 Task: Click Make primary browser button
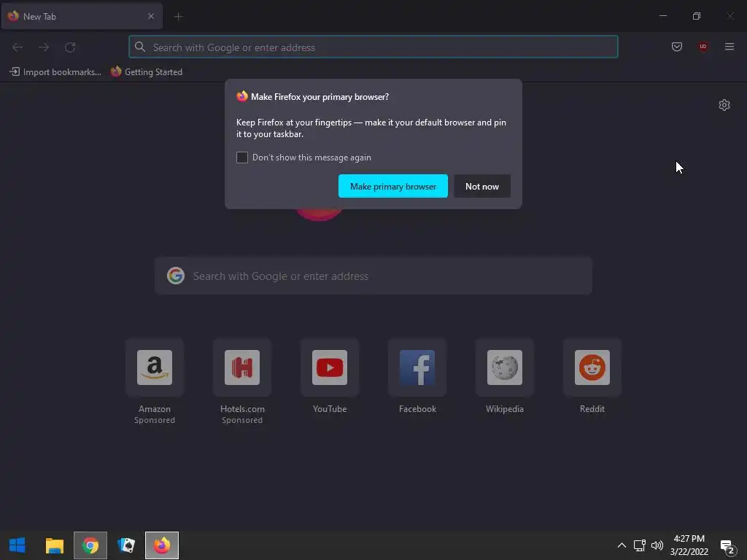(x=393, y=186)
